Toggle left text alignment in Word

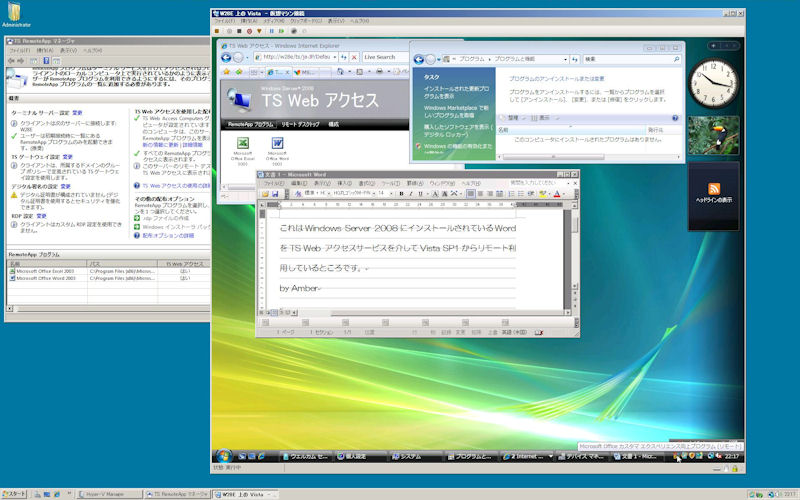point(470,194)
